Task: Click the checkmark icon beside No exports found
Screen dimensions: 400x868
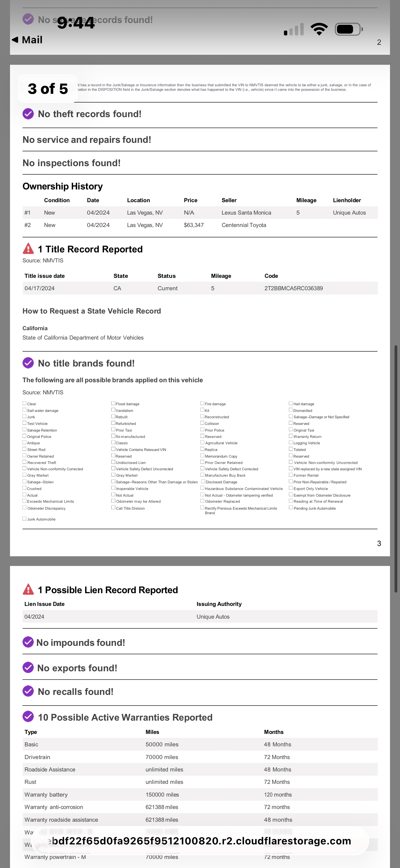Action: point(28,668)
